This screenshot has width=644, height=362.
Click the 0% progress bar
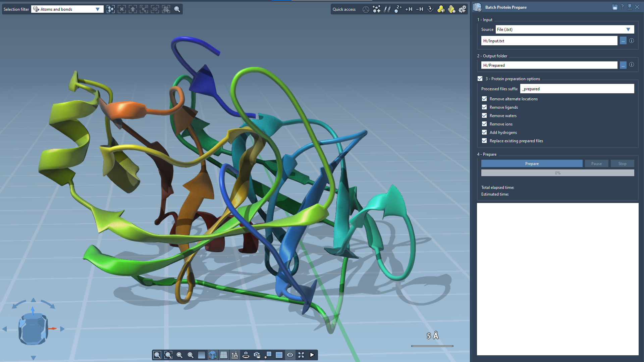coord(557,173)
